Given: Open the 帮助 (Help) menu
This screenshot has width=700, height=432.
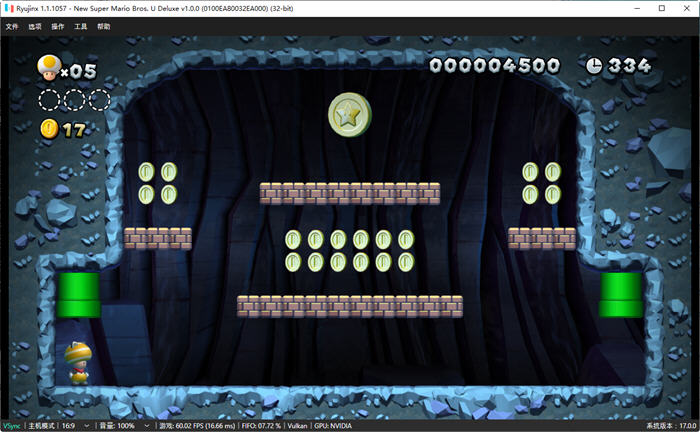Looking at the screenshot, I should [x=104, y=27].
